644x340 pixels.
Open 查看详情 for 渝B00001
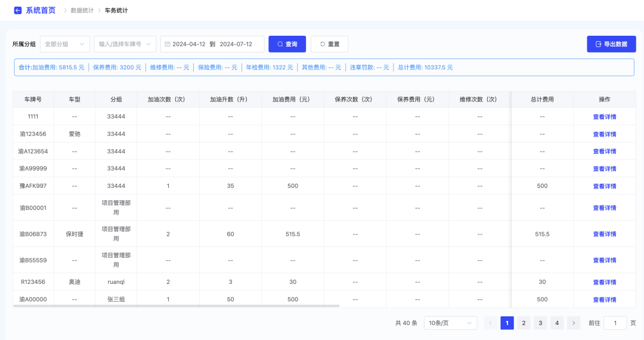605,208
